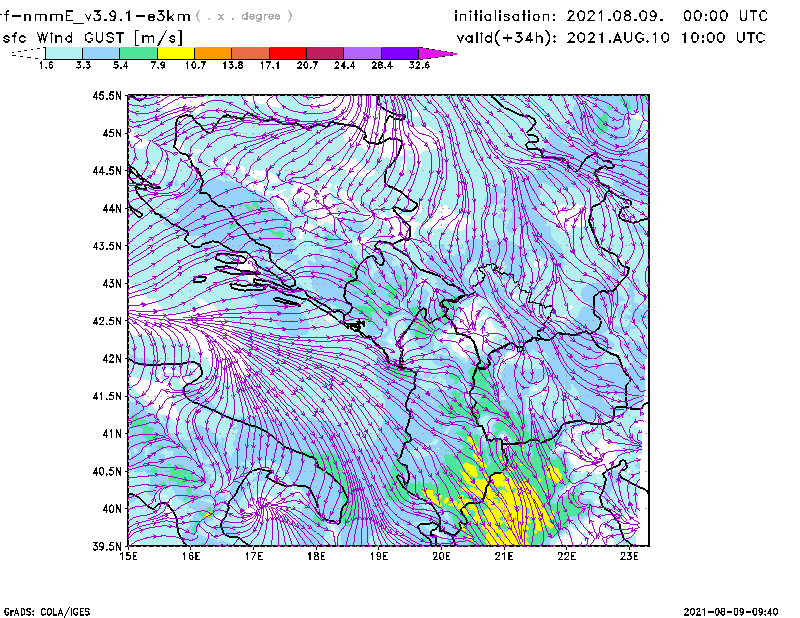The image size is (800, 618).
Task: Select the pale cyan swatch between 1.6 and 3.3
Action: [x=64, y=53]
